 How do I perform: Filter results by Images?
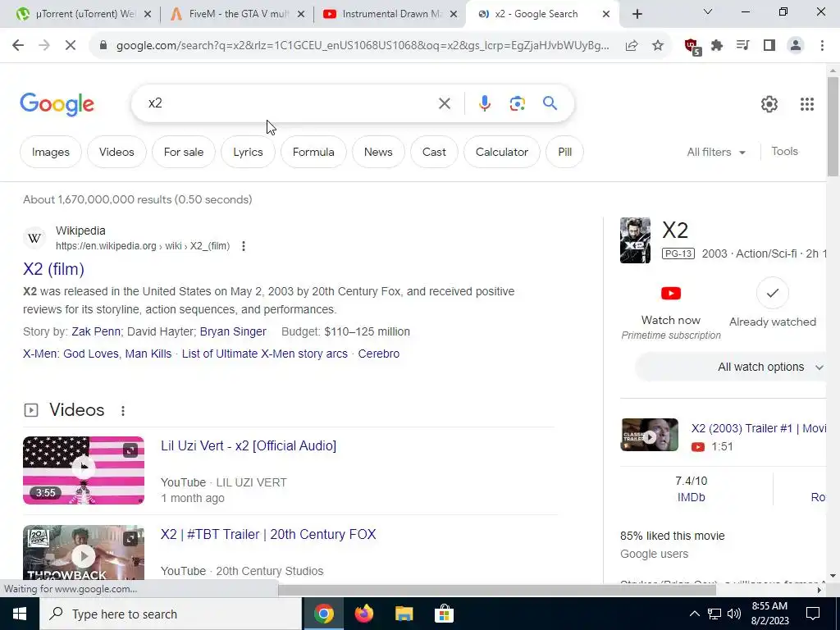50,152
